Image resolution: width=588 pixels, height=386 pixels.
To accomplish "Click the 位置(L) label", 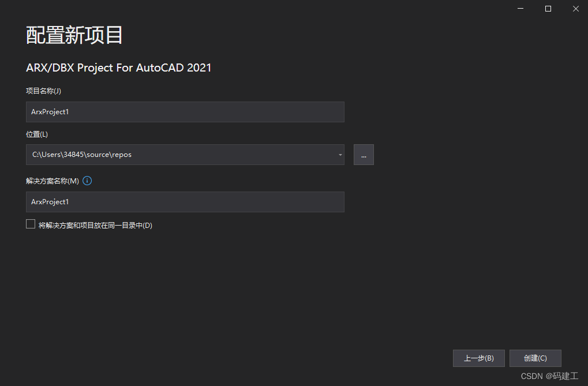I will [x=36, y=133].
